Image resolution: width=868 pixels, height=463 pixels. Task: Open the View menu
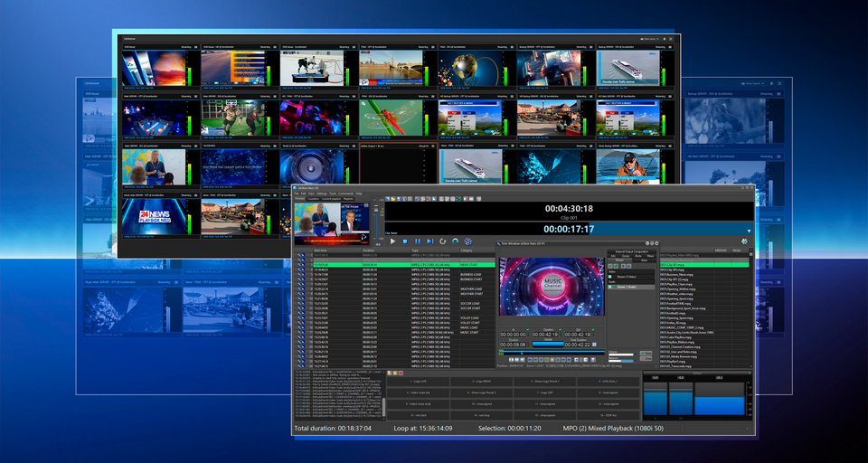(x=311, y=194)
